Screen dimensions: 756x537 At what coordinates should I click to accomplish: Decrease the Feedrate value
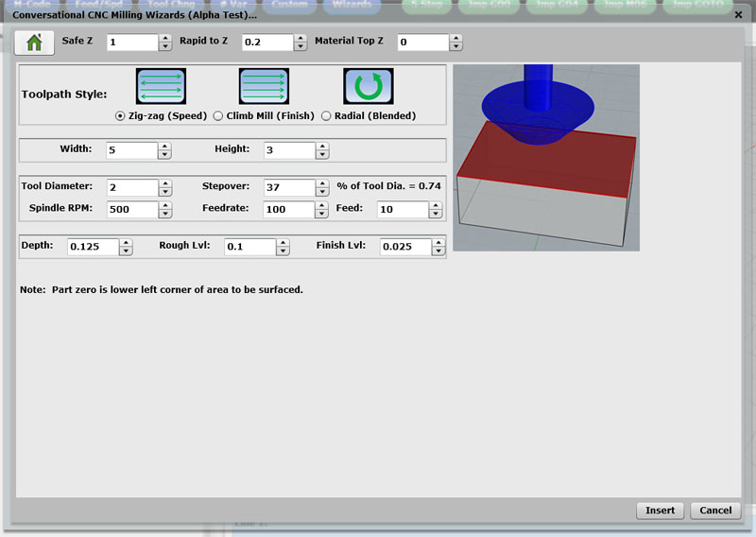click(321, 215)
